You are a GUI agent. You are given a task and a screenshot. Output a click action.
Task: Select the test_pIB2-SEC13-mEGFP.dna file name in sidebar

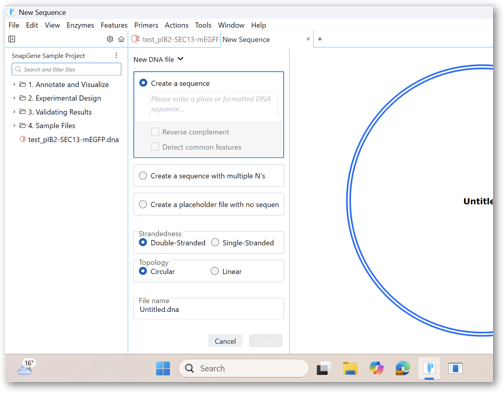[73, 139]
